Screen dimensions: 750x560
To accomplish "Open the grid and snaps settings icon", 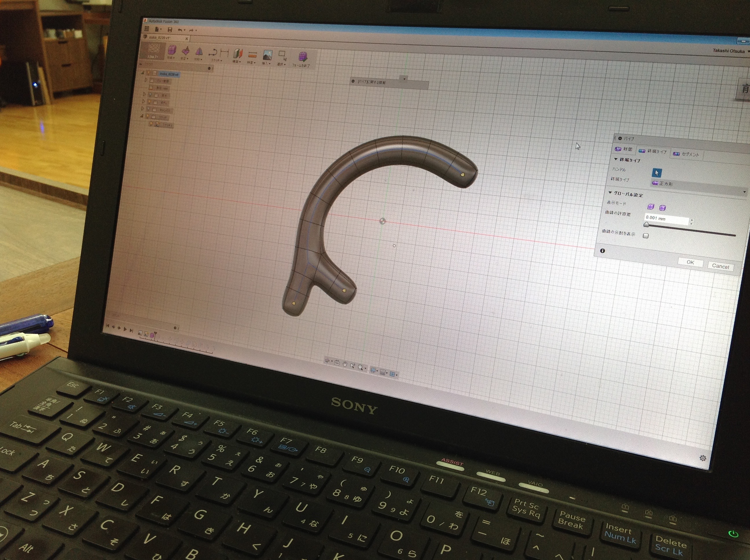I will click(383, 373).
